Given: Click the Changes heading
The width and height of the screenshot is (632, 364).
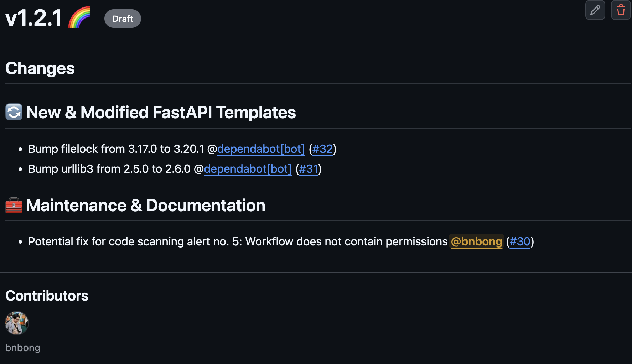Looking at the screenshot, I should point(40,68).
